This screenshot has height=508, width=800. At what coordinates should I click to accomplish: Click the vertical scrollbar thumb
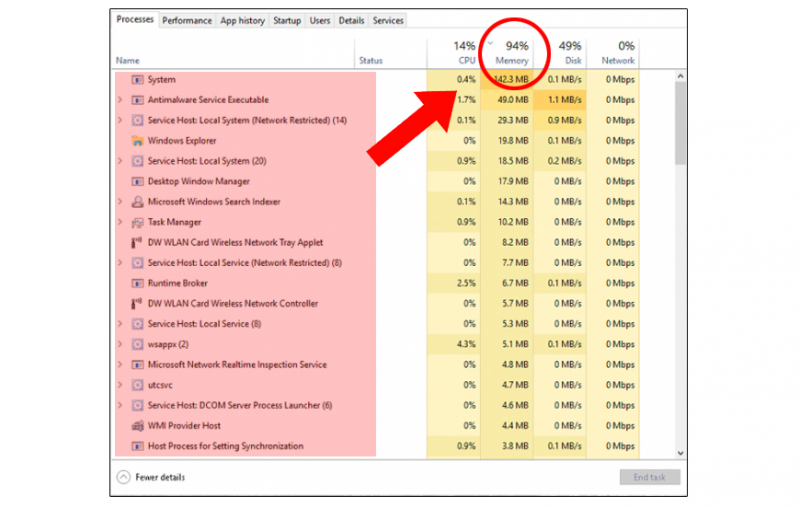coord(680,123)
